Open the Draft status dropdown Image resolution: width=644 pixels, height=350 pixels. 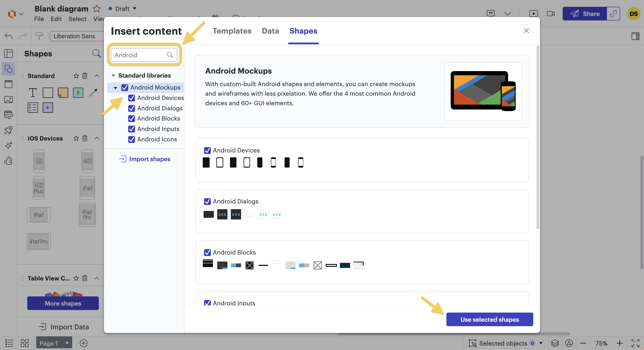tap(122, 9)
